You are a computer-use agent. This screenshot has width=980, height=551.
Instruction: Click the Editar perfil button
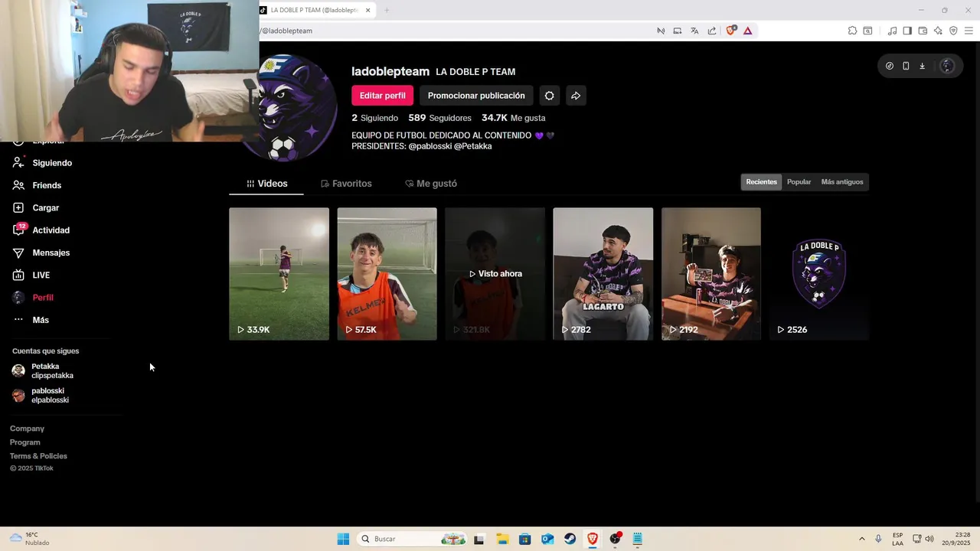[x=383, y=96]
